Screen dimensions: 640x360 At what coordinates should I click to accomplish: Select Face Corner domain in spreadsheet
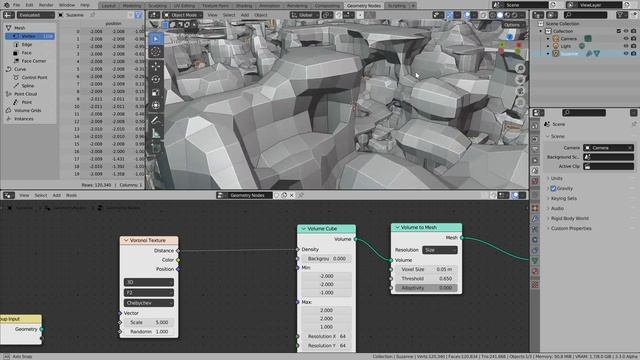pyautogui.click(x=33, y=61)
